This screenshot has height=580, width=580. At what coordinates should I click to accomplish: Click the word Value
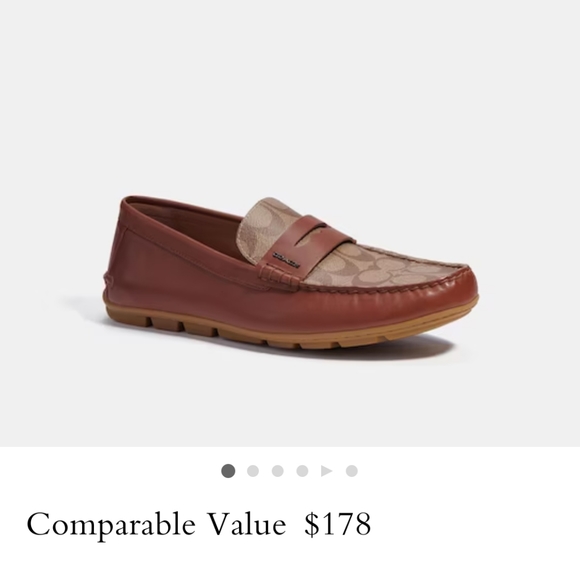coord(246,524)
